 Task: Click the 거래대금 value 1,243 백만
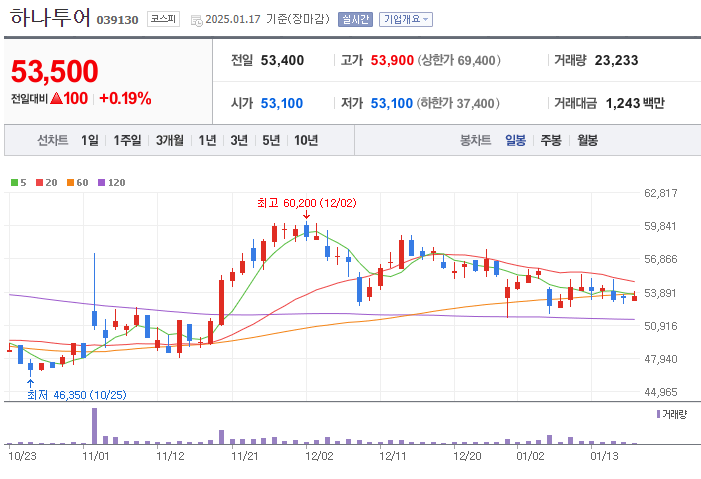(635, 103)
